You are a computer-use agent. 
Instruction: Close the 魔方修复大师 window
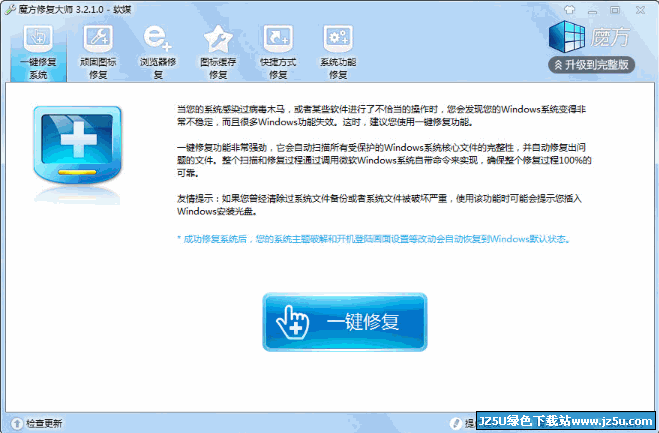point(640,10)
